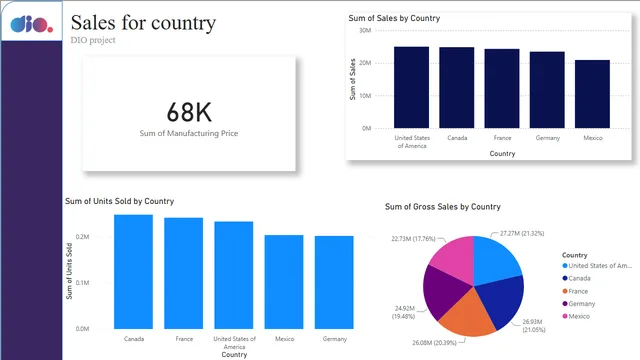Click the 'DIO project' subtitle

[93, 40]
